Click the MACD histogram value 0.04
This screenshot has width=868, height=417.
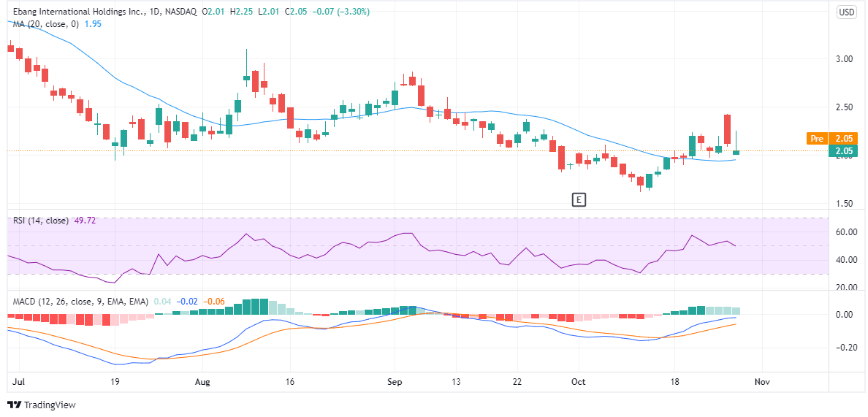[162, 302]
